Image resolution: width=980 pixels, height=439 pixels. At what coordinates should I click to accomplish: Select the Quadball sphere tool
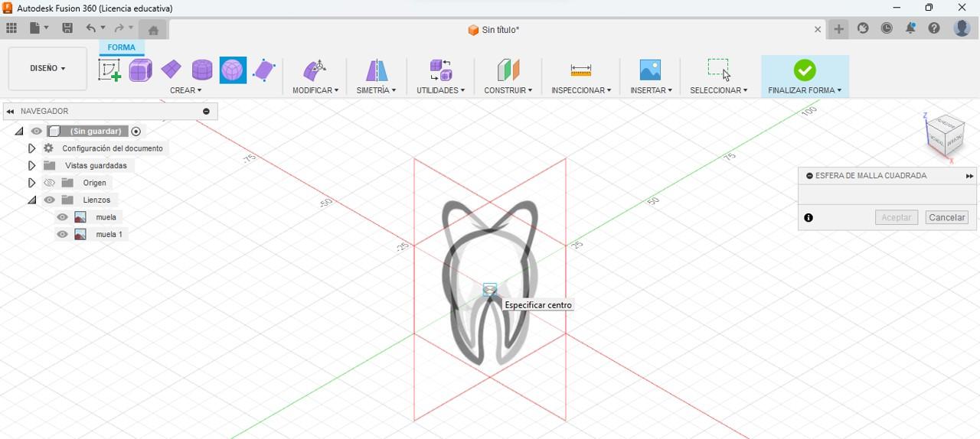pos(233,70)
